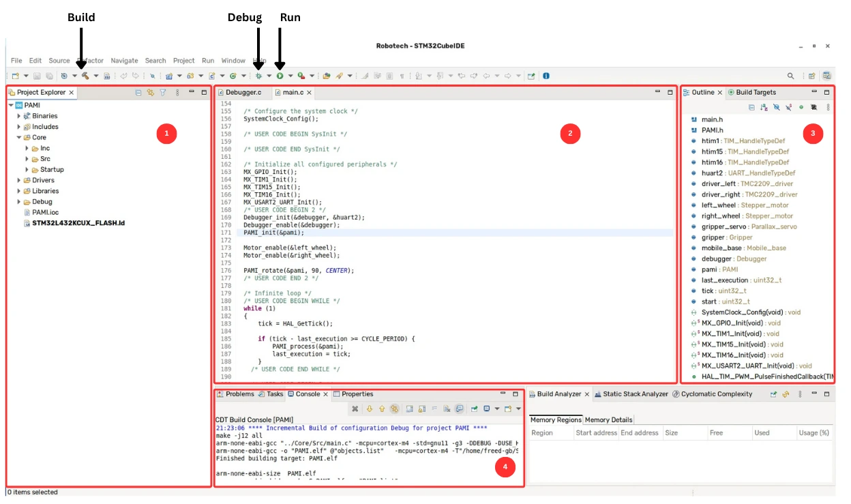Click the Search magnifier icon in toolbar
This screenshot has height=504, width=851.
(x=790, y=76)
